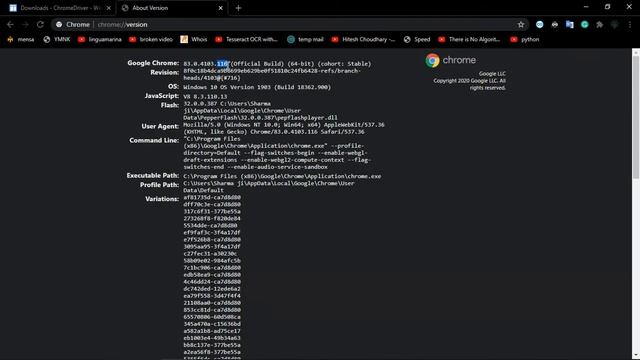Click the first Variations entry af81735d-ca7d8d80
This screenshot has height=360, width=640.
(x=212, y=198)
